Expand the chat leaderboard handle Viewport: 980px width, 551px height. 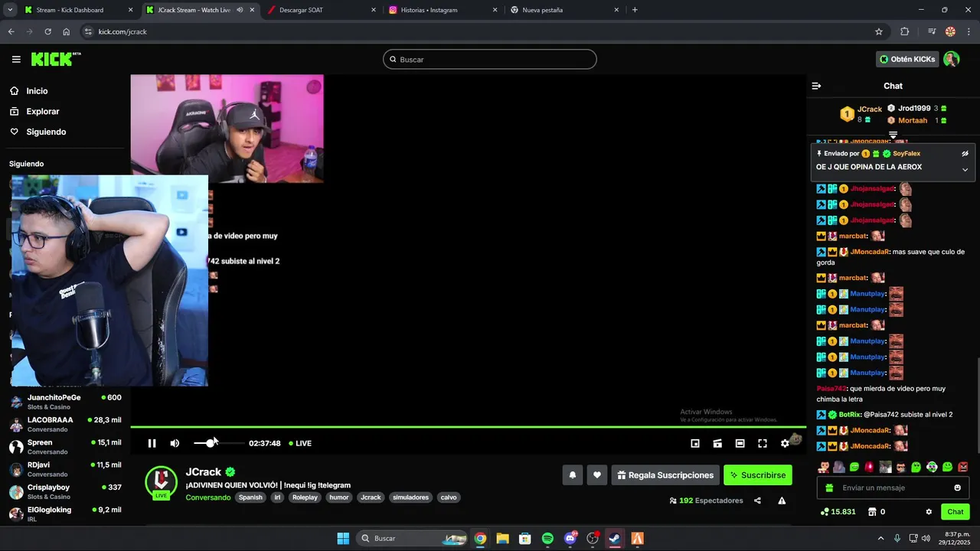coord(893,135)
